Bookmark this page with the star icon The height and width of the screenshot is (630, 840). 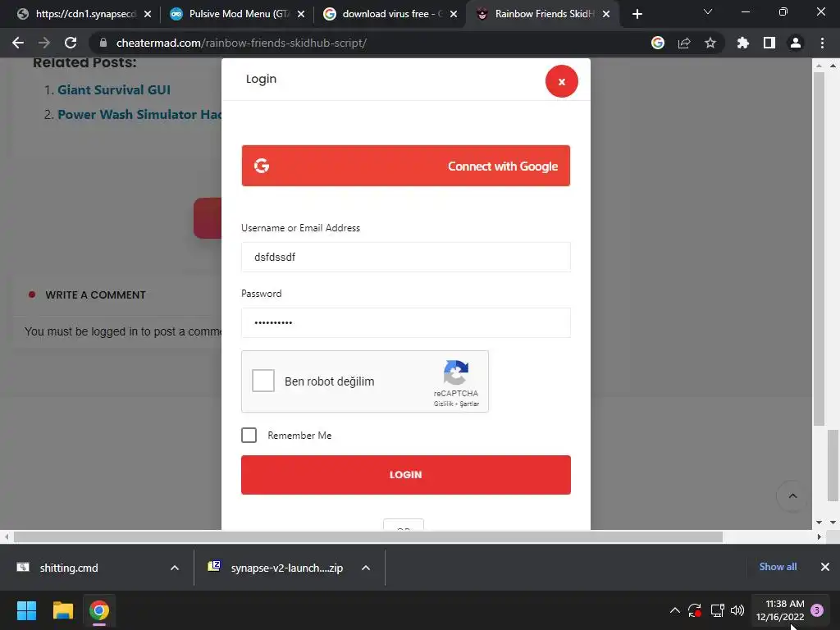tap(710, 43)
